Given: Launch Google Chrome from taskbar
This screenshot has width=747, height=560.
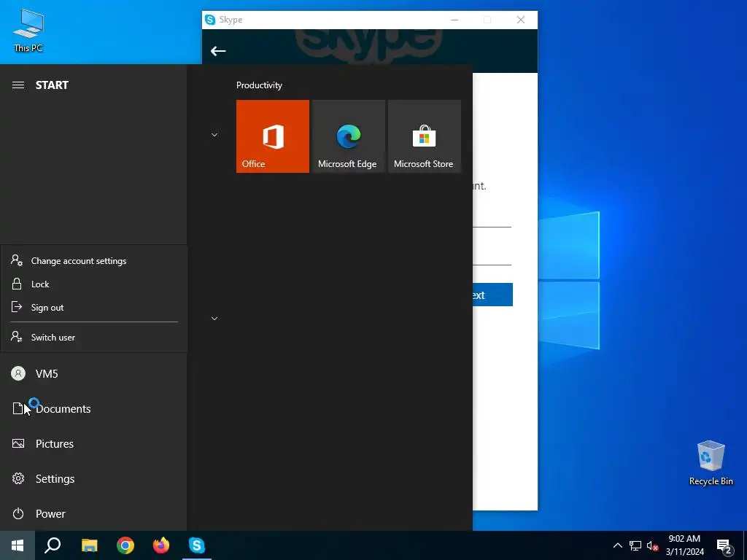Looking at the screenshot, I should tap(125, 545).
